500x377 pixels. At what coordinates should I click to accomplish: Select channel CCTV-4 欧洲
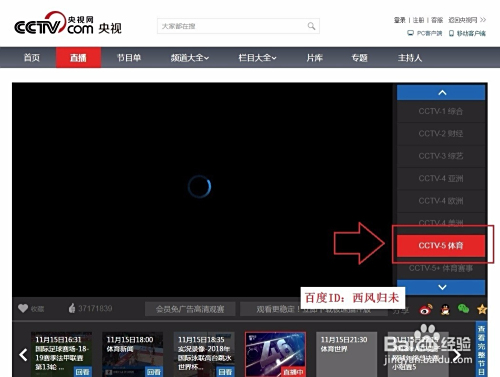pyautogui.click(x=441, y=201)
